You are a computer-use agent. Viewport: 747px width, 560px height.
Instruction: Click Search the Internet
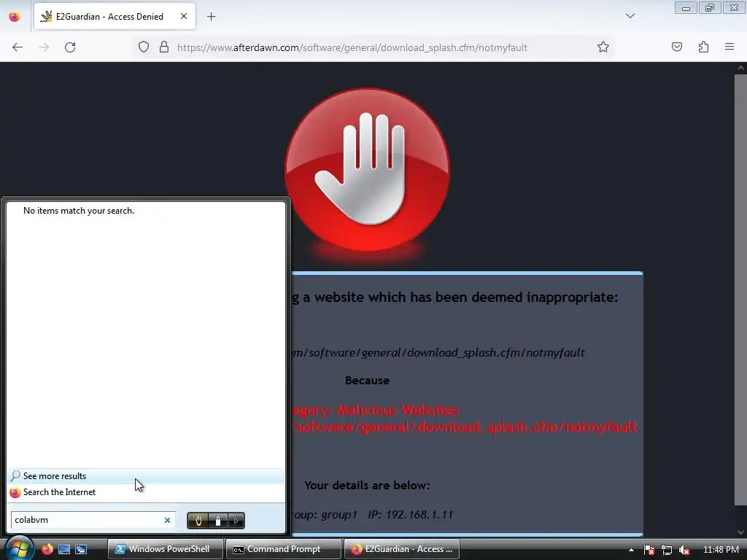(146, 492)
